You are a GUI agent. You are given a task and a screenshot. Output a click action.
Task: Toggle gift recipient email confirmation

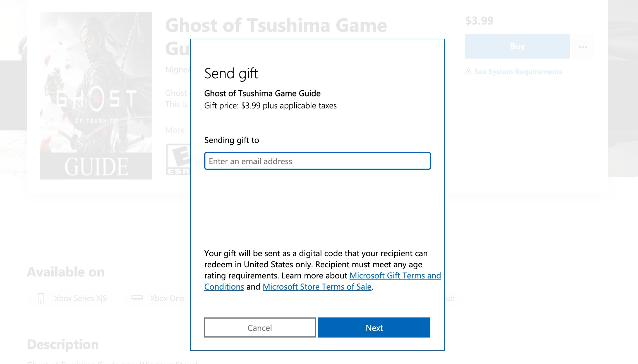317,161
